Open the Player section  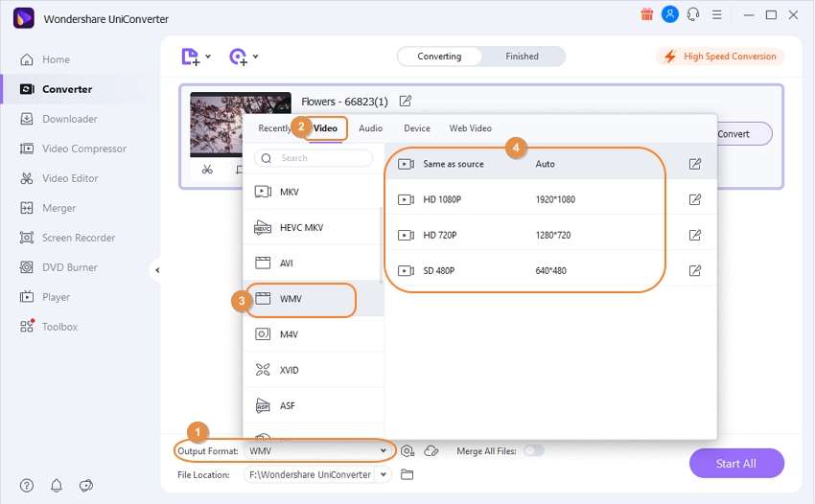pyautogui.click(x=45, y=297)
